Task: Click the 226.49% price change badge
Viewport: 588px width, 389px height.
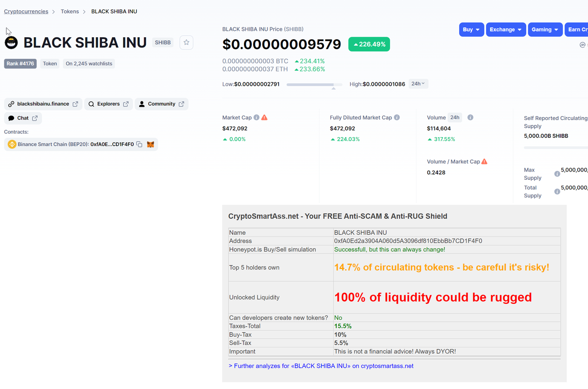Action: 369,44
